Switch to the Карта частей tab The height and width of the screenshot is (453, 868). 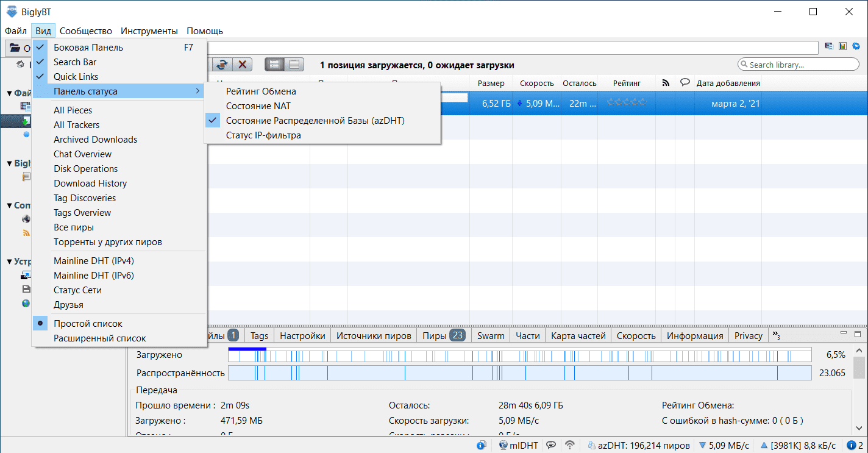578,335
